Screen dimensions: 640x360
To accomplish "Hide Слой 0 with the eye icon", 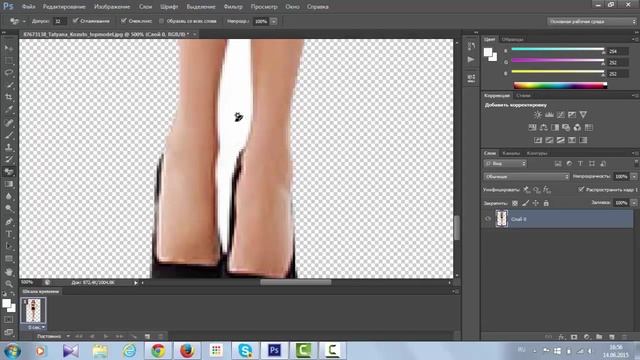I will coord(488,219).
